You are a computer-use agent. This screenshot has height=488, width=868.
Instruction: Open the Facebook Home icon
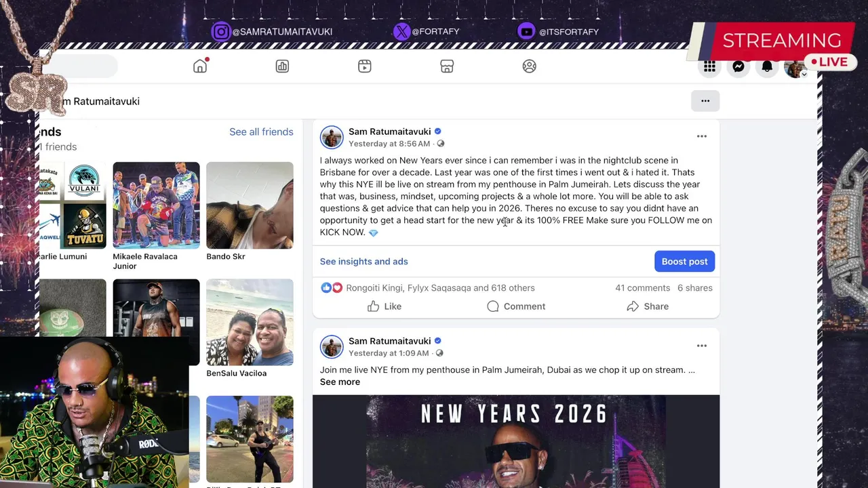[200, 66]
